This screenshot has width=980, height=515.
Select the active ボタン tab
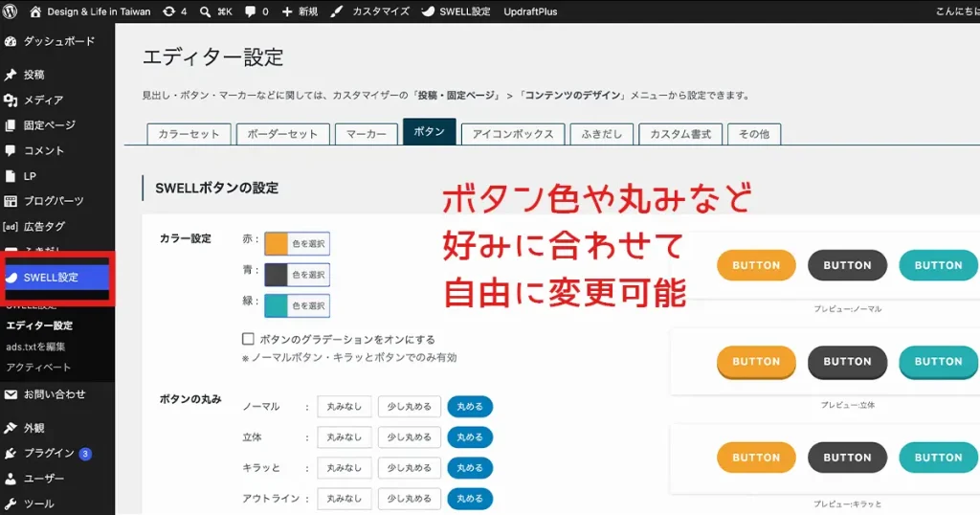click(430, 132)
